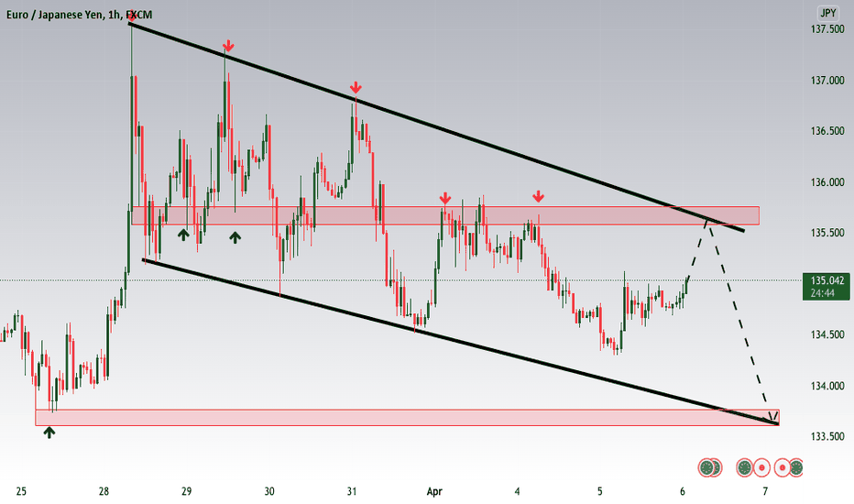Click the green event icon left of red ones
The image size is (854, 504).
click(x=745, y=467)
